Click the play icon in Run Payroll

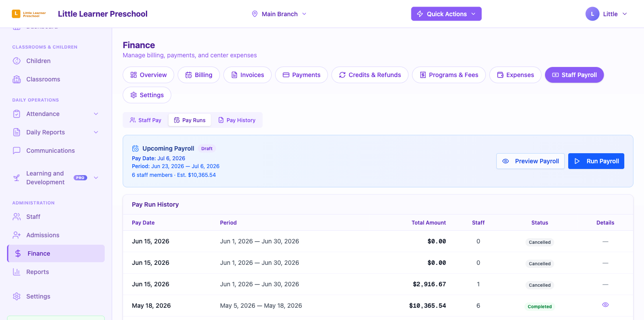pos(577,161)
